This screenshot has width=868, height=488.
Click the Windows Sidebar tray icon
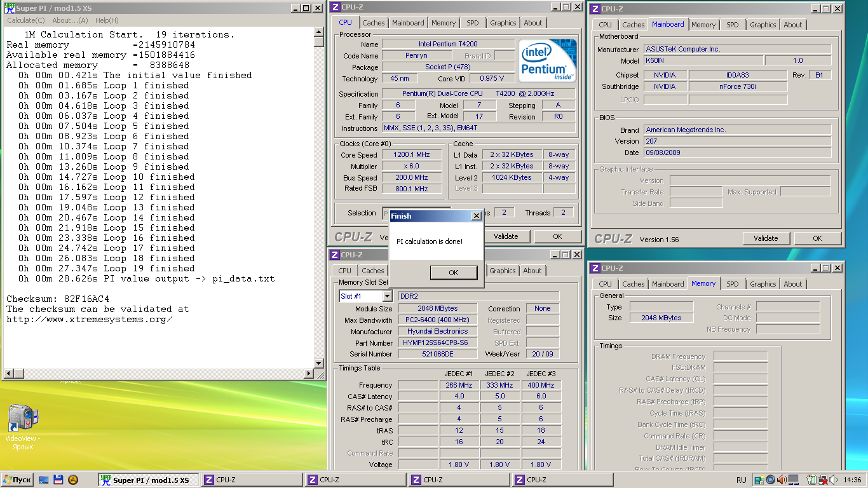(x=759, y=480)
